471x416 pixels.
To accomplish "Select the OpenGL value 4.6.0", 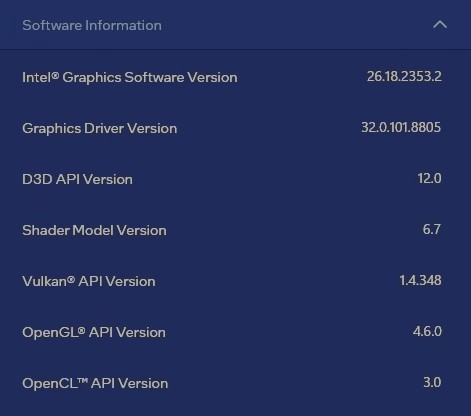I will (x=427, y=331).
